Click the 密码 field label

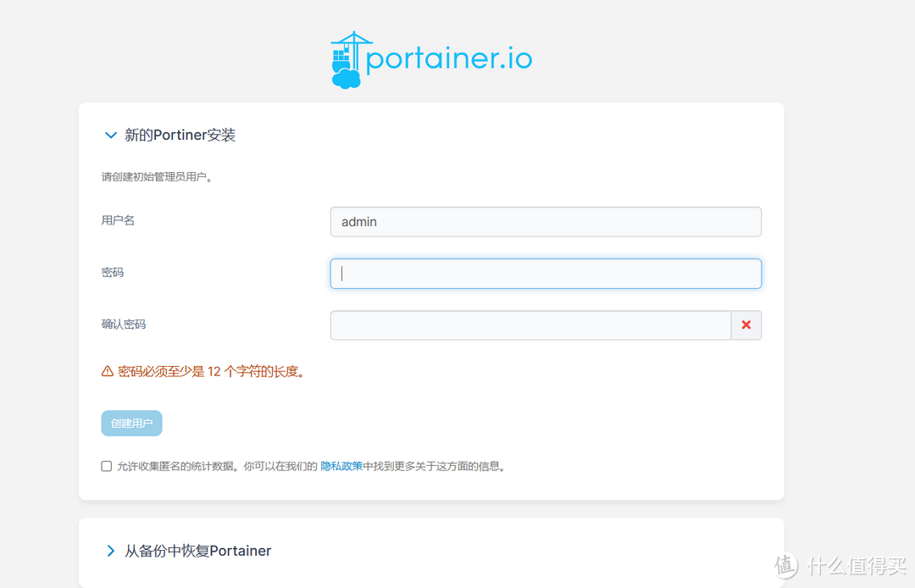113,273
